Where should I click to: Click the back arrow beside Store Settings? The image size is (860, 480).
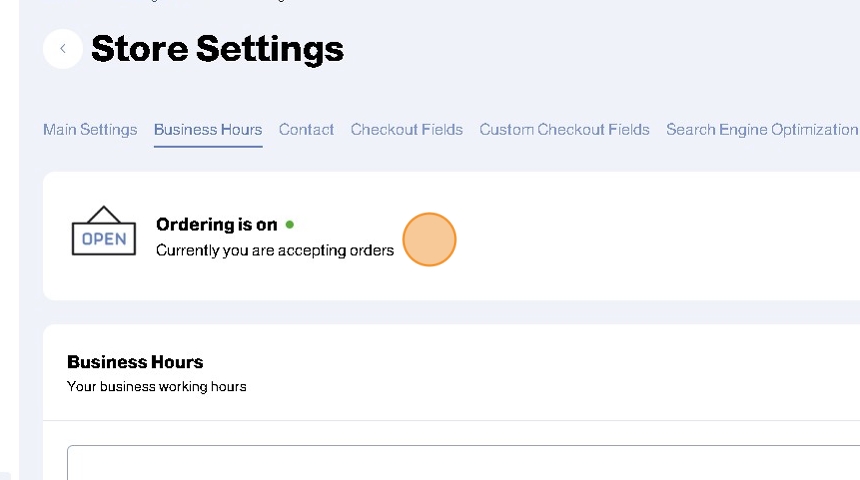[x=63, y=49]
